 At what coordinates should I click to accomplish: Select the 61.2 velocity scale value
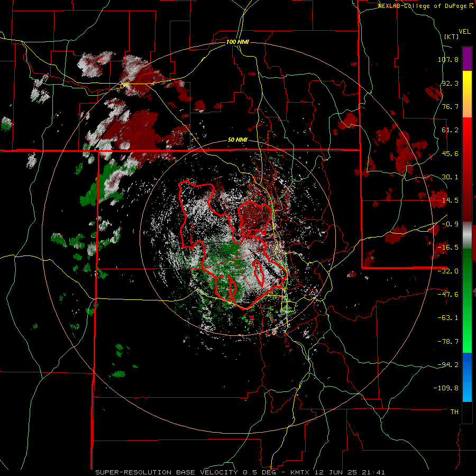click(450, 130)
